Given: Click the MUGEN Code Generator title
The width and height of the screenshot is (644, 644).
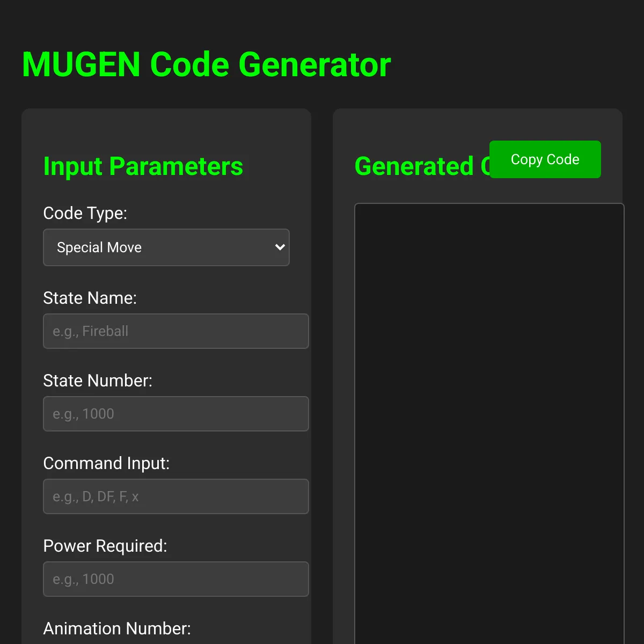Looking at the screenshot, I should (x=207, y=65).
